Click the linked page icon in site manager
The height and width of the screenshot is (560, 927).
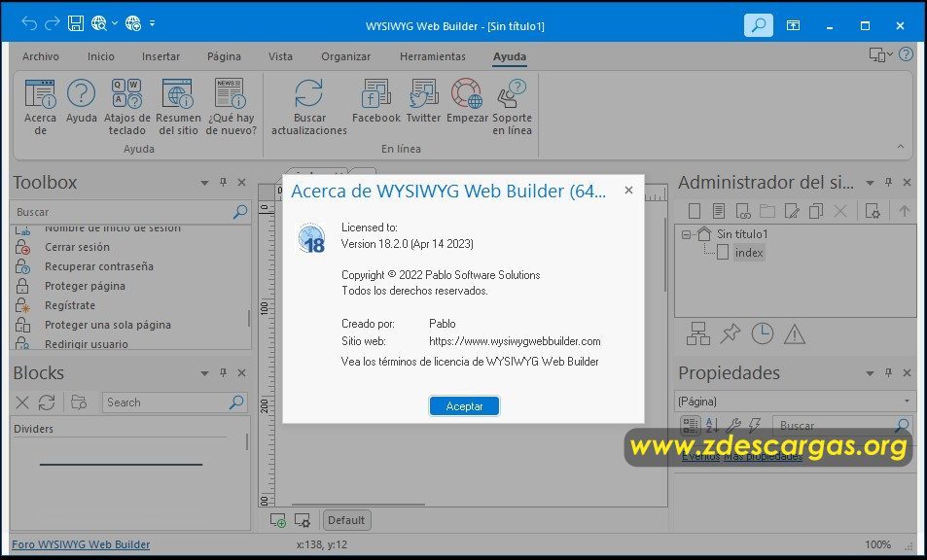click(742, 211)
